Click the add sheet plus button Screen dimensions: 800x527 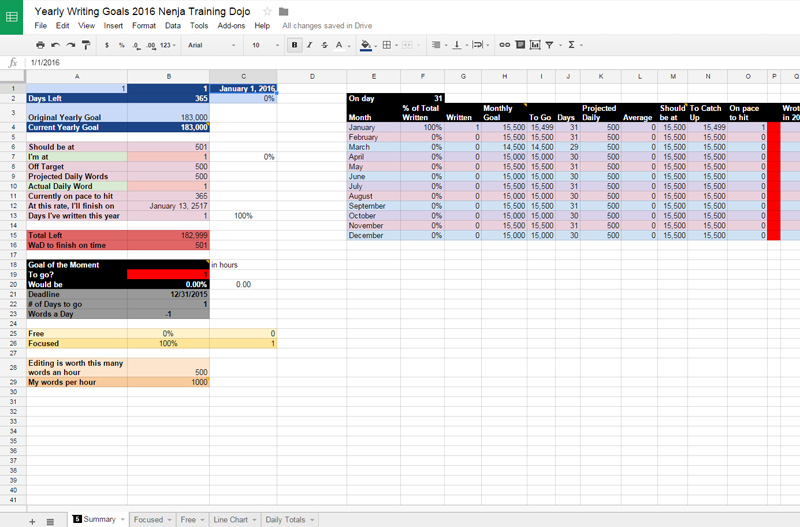31,520
